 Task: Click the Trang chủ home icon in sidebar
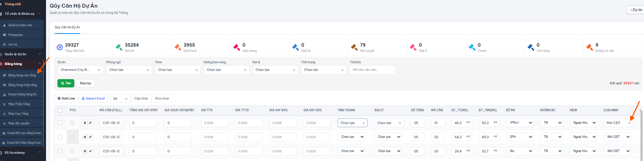(1, 4)
